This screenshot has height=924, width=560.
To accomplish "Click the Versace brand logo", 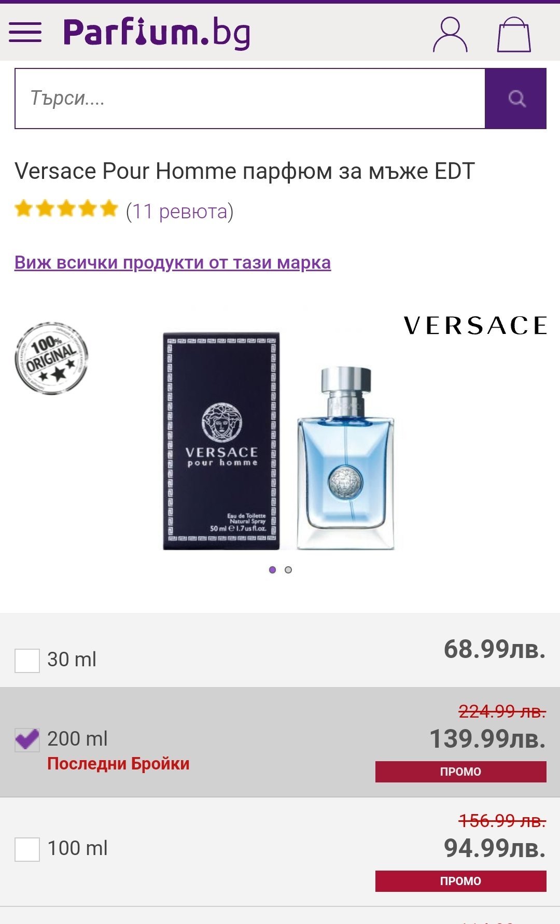I will pos(475,326).
